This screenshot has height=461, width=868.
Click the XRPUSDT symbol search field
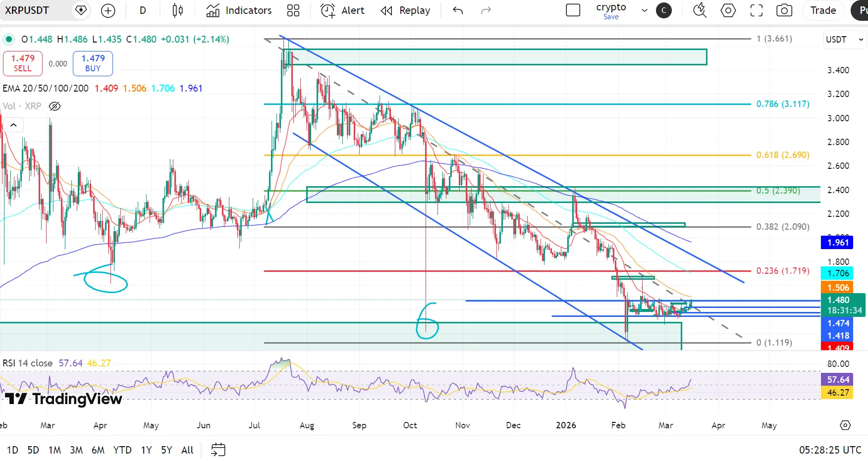click(x=27, y=10)
